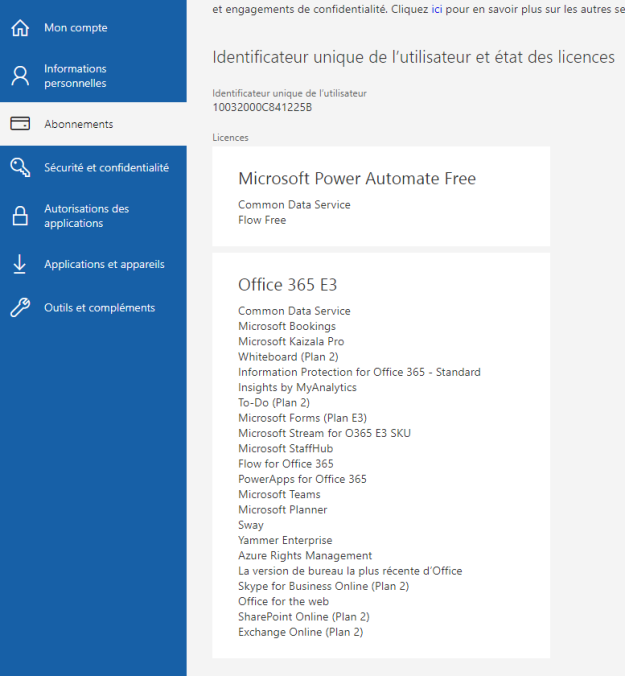This screenshot has width=625, height=676.
Task: Click the padlock icon for Autorisations des applications
Action: 20,216
